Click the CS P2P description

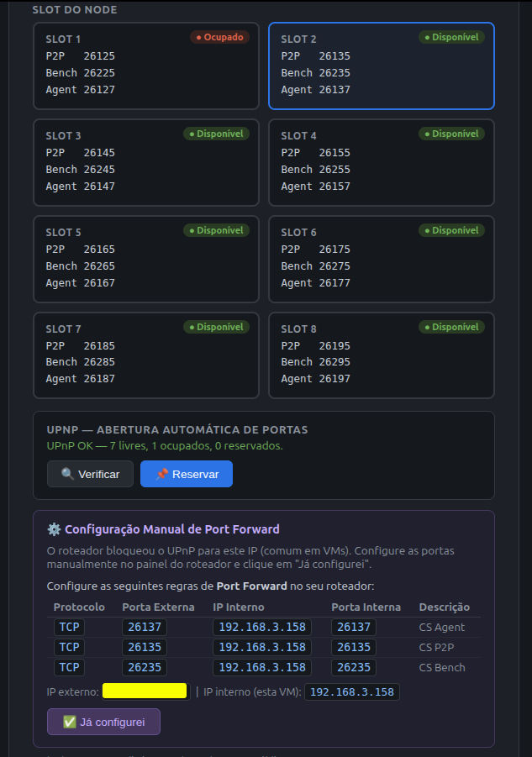pyautogui.click(x=436, y=648)
